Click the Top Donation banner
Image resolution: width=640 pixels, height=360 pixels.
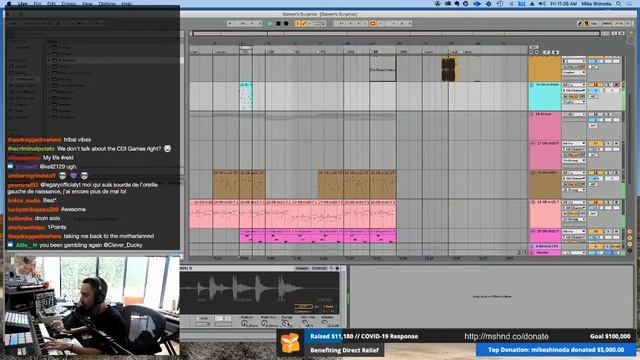tap(556, 350)
